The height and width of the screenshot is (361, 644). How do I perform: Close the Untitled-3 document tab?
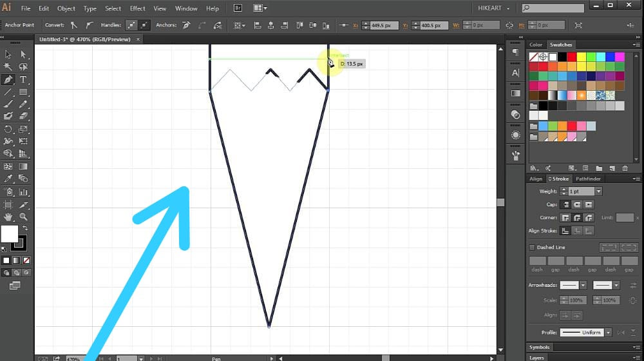click(x=138, y=39)
